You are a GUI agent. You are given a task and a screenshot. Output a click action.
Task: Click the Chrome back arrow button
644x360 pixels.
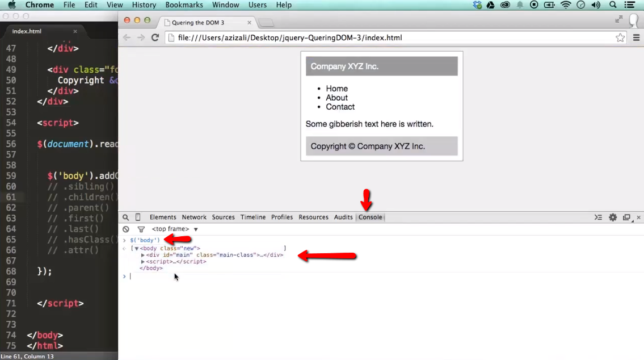tap(127, 37)
